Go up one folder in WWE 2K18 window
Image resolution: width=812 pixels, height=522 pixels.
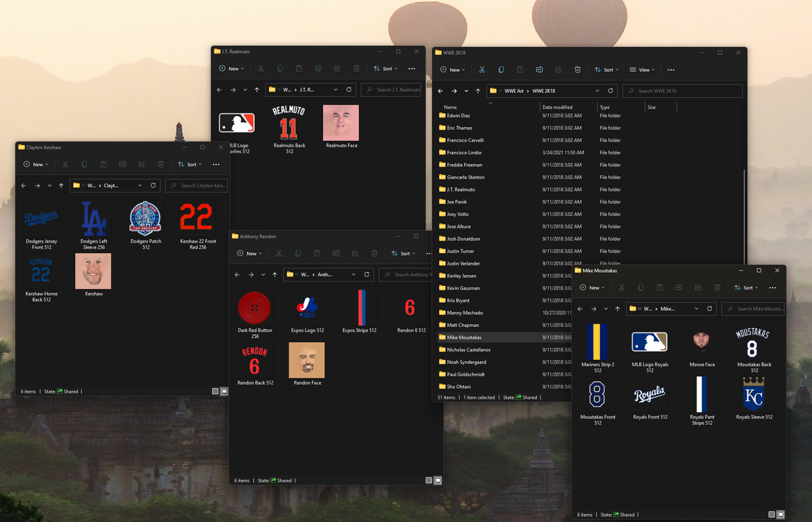pos(478,91)
